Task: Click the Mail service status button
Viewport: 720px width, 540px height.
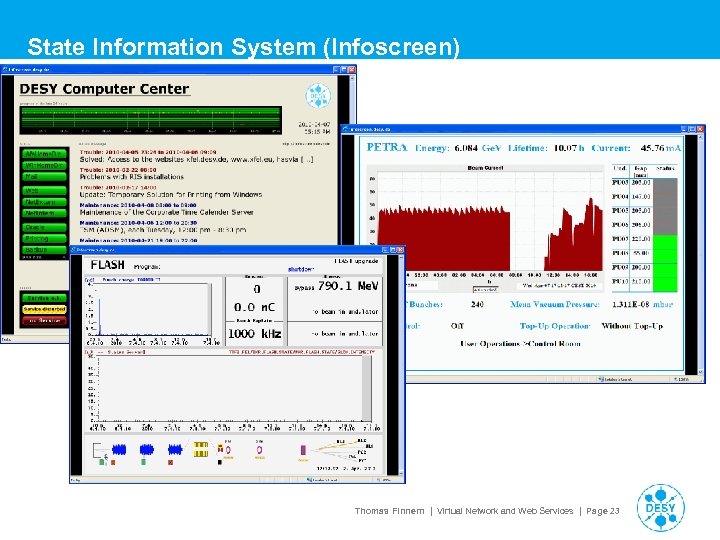Action: [45, 177]
